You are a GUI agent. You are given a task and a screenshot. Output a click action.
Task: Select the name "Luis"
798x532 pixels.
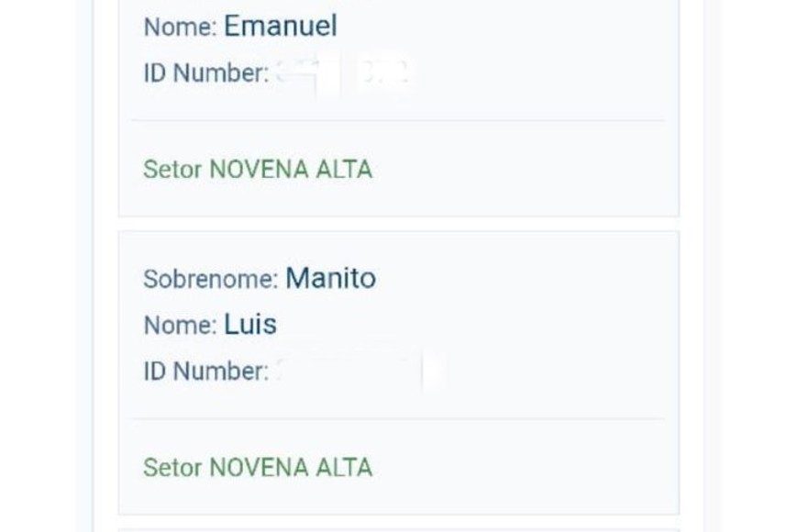coord(249,324)
